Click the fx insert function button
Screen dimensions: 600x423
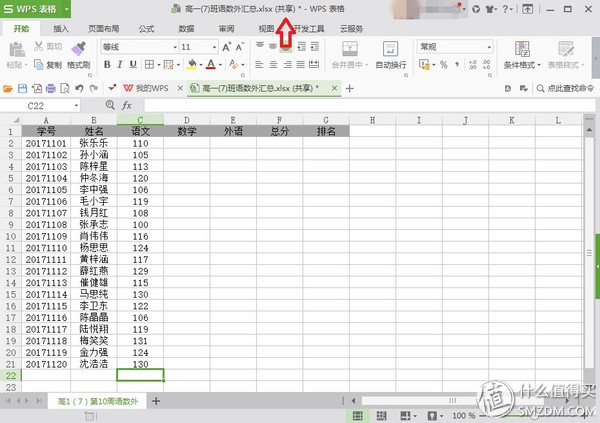(x=127, y=105)
